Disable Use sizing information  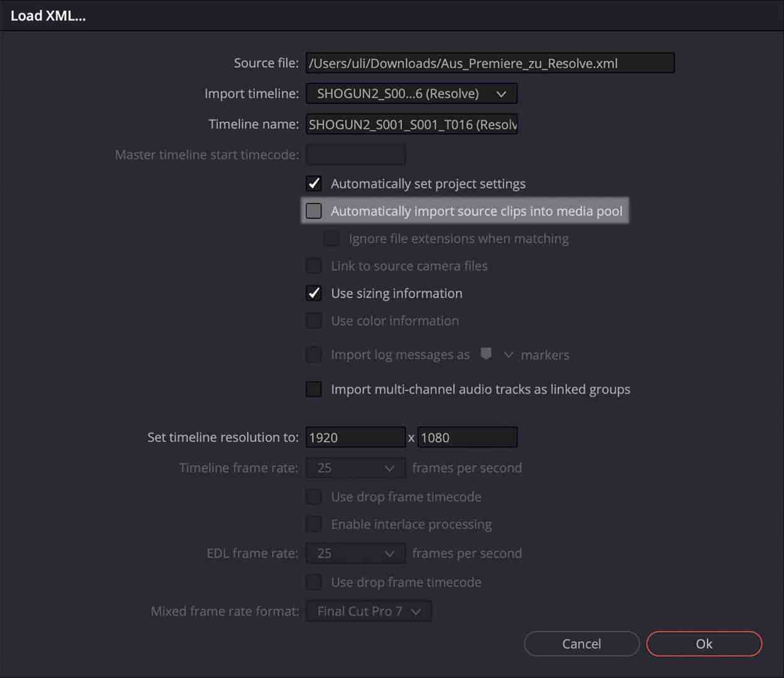tap(313, 293)
